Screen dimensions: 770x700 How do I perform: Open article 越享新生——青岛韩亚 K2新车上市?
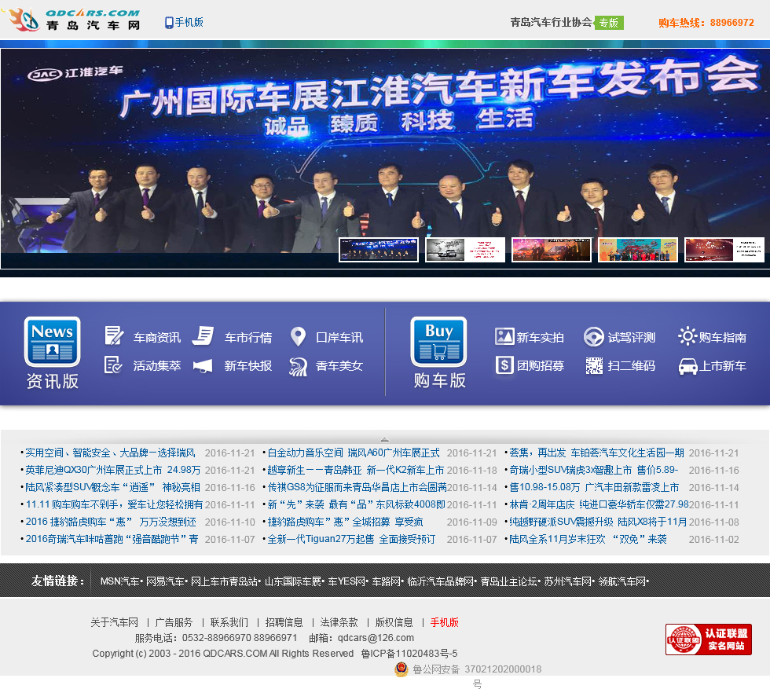355,470
